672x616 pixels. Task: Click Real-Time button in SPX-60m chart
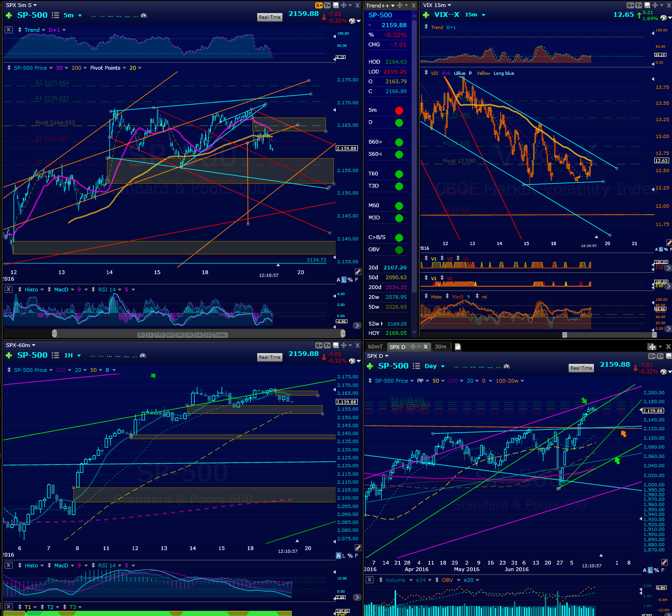pos(270,357)
